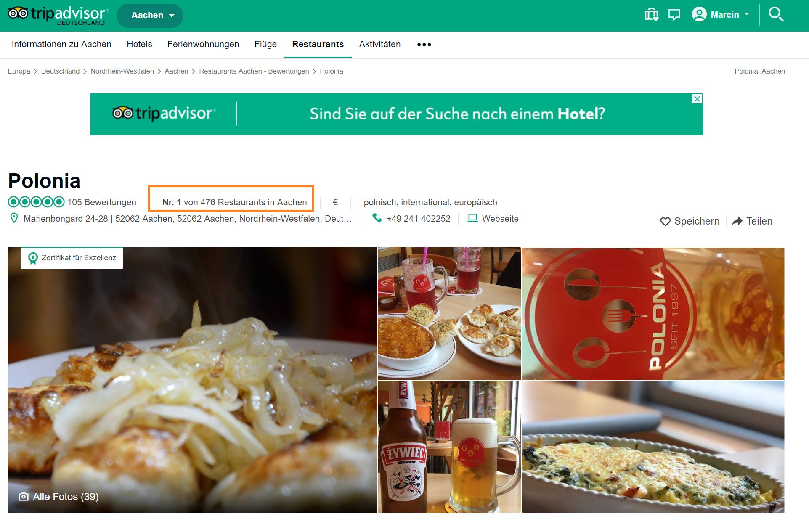Click the hotel search ad banner
This screenshot has width=809, height=532.
click(396, 114)
